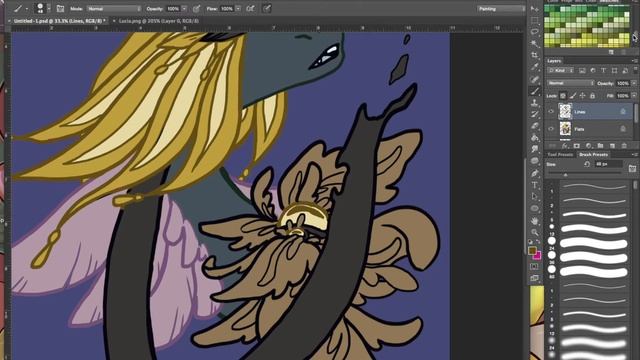Select the Eyedropper tool

534,67
